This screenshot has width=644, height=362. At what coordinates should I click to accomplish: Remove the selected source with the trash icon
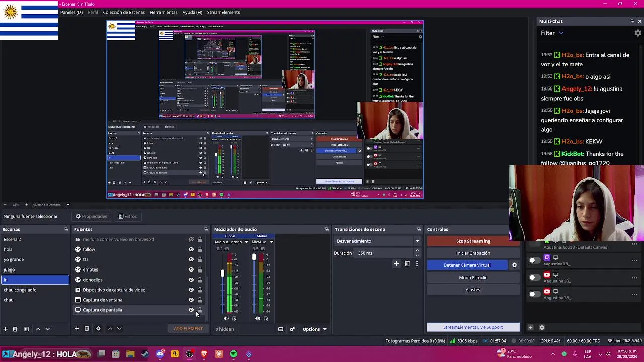[87, 328]
